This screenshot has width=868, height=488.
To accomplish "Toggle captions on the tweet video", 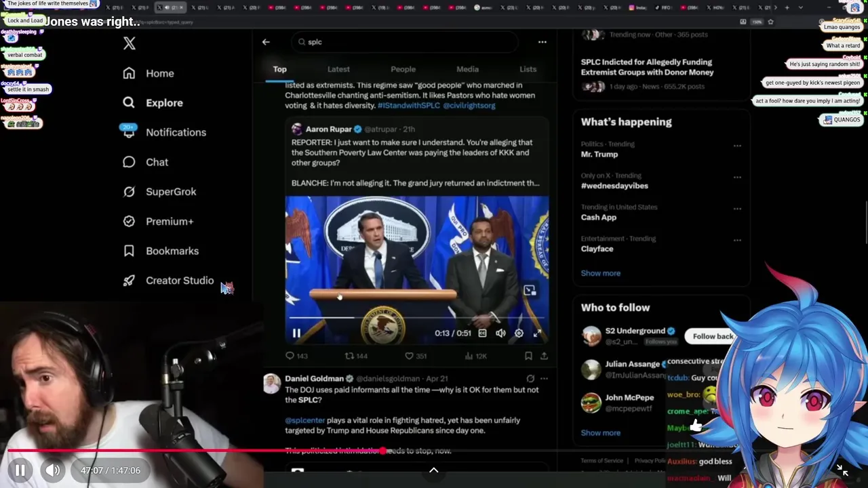I will 482,333.
